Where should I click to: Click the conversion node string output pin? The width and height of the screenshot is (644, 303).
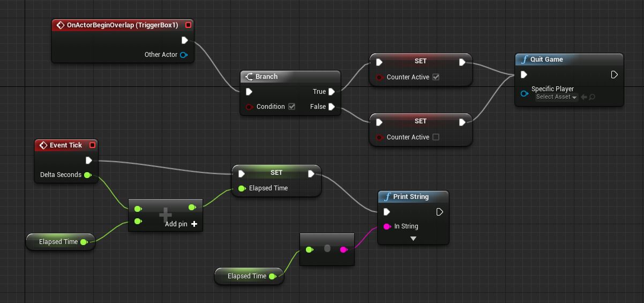(344, 249)
